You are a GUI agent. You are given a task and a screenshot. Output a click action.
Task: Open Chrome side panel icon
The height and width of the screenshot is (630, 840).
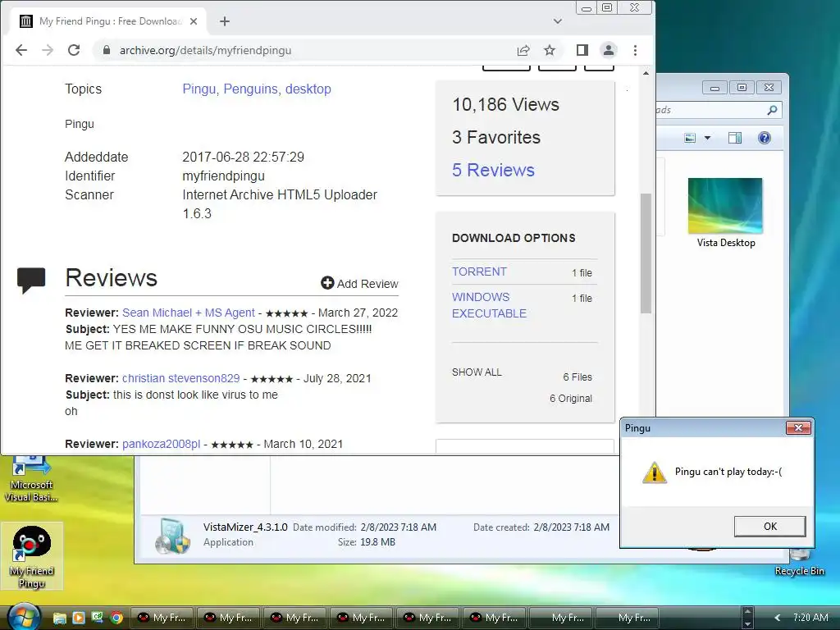(582, 50)
